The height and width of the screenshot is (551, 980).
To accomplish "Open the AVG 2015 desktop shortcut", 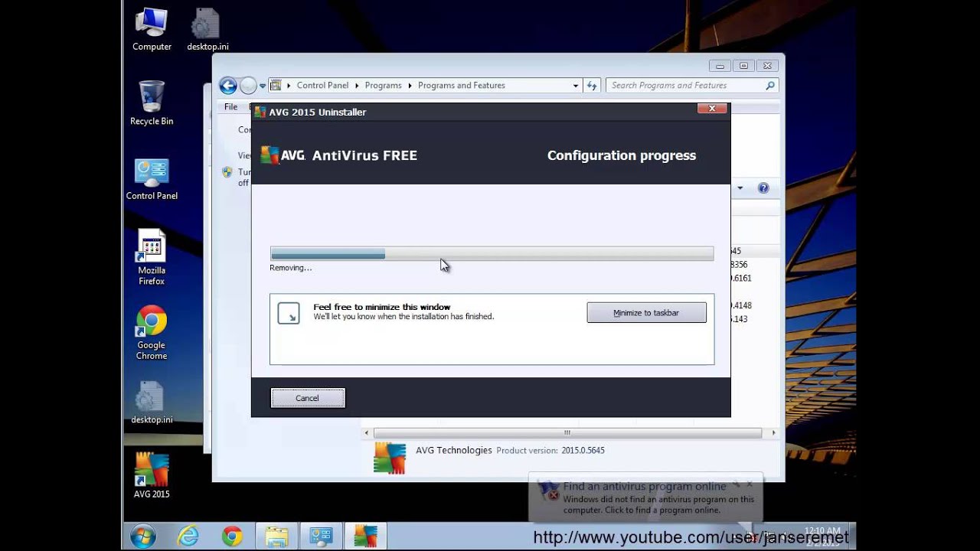I will 152,474.
